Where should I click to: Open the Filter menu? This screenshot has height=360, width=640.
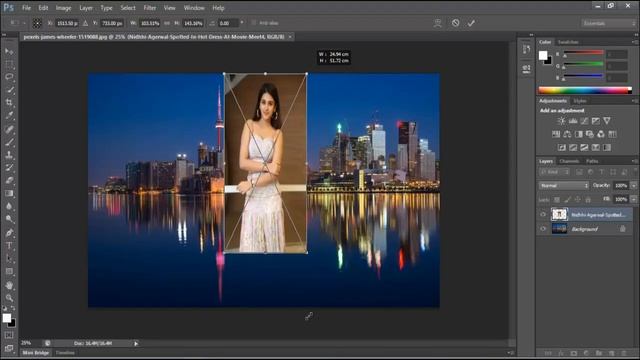click(x=150, y=8)
